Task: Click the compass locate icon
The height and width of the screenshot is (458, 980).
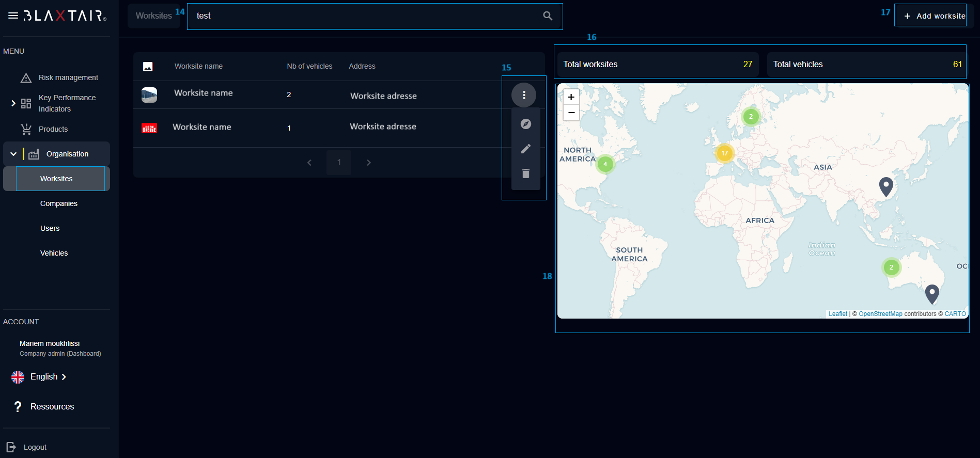Action: click(x=525, y=124)
